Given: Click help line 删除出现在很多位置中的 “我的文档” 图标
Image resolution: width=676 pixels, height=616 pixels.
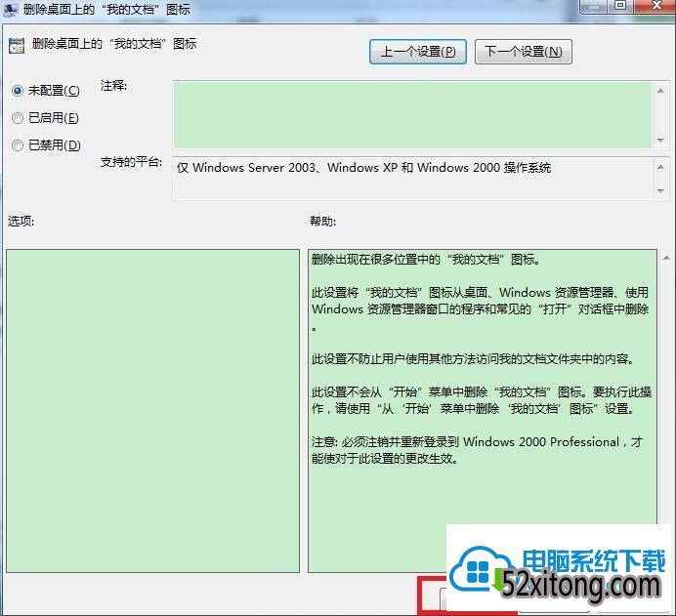Looking at the screenshot, I should pyautogui.click(x=426, y=260).
